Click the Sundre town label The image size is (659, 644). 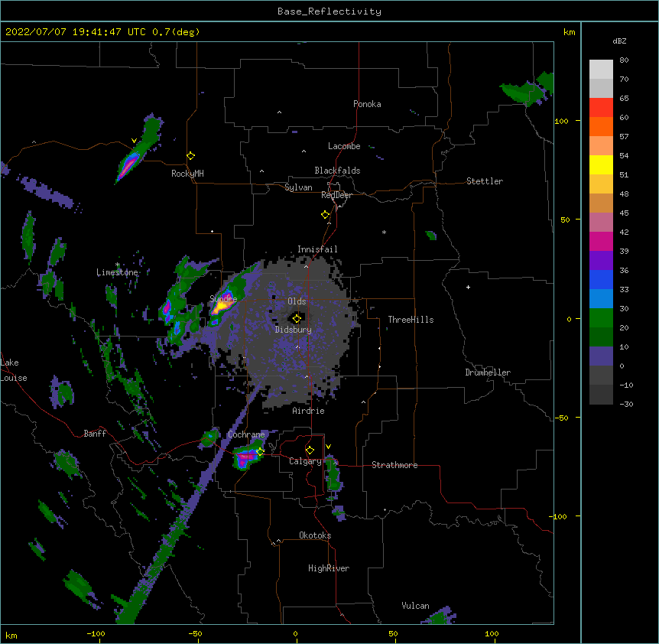point(223,299)
